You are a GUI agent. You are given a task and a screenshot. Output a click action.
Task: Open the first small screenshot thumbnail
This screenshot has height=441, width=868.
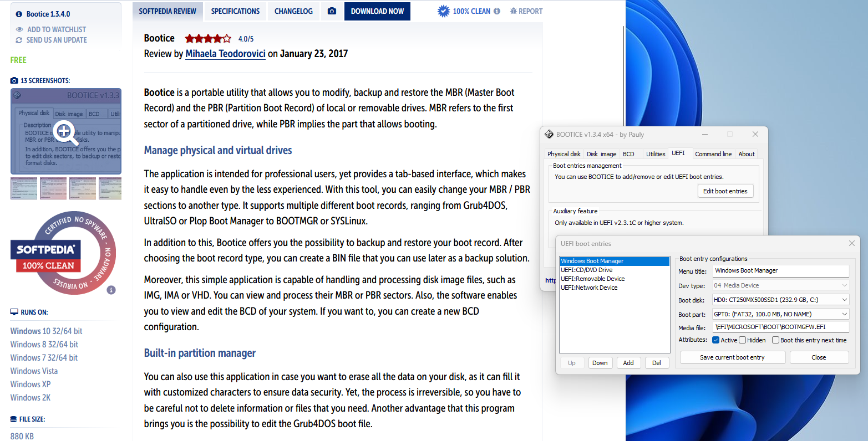pos(24,188)
